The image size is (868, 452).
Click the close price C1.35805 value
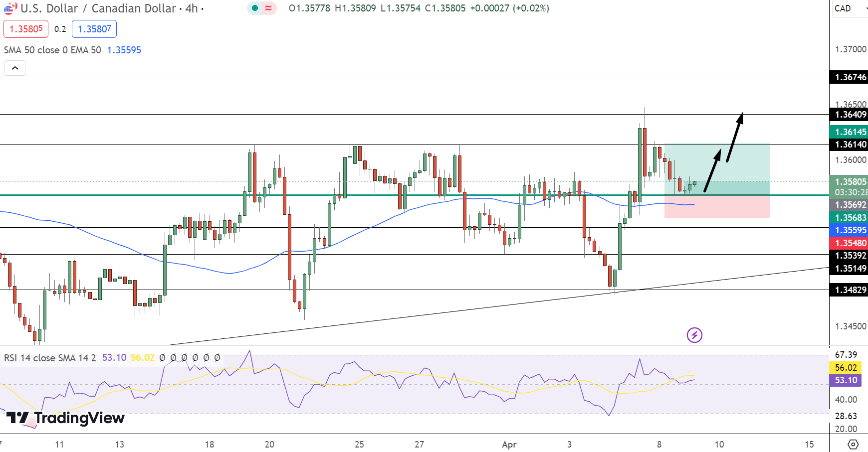coord(445,8)
